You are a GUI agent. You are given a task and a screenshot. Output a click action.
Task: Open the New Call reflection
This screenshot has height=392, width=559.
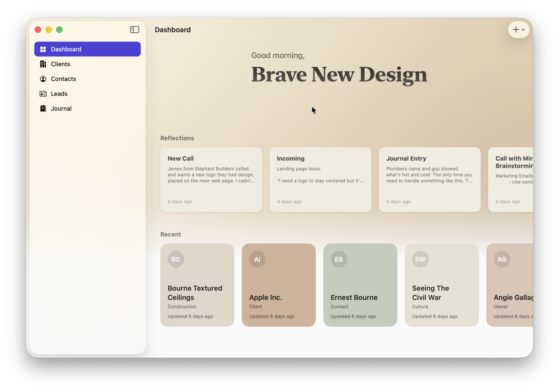(211, 180)
